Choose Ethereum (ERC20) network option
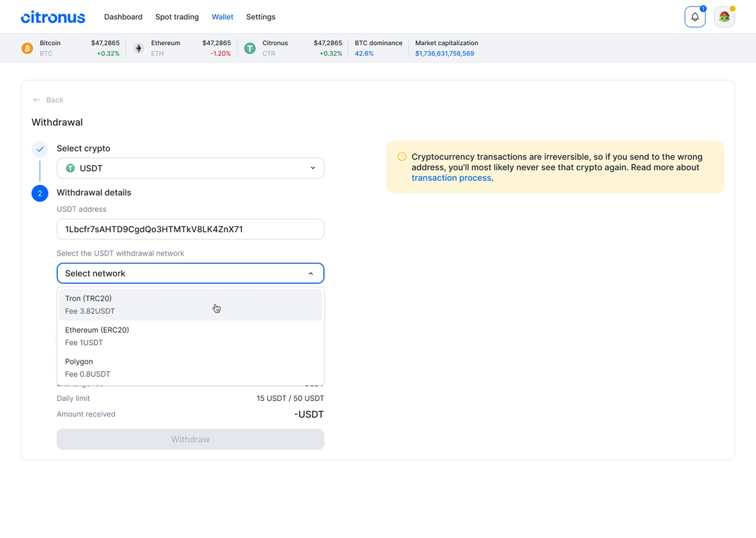Image resolution: width=756 pixels, height=538 pixels. [190, 336]
